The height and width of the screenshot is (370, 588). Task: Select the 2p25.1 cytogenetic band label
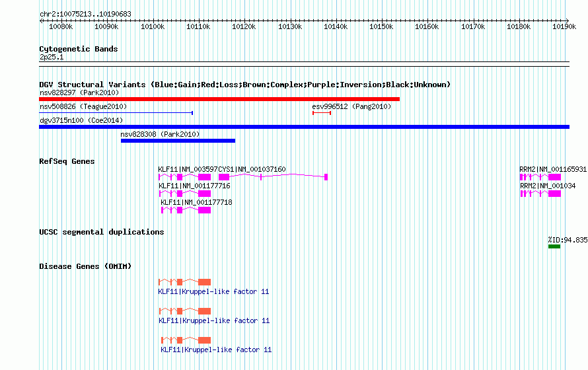pyautogui.click(x=52, y=57)
